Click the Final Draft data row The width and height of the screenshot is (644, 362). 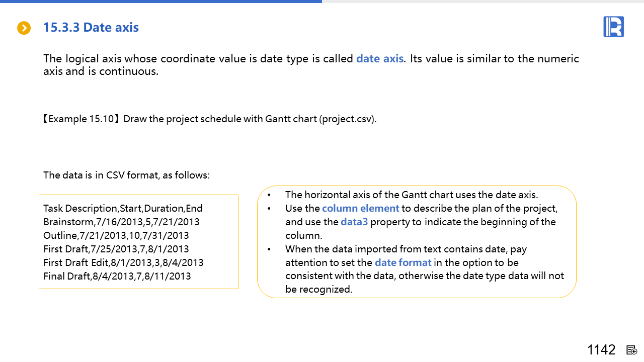tap(117, 276)
